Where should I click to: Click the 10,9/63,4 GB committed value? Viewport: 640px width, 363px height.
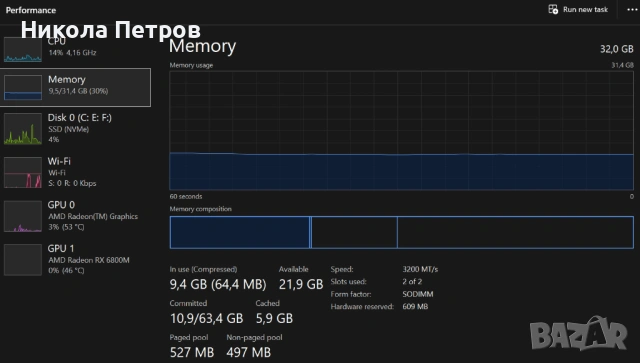tap(206, 318)
